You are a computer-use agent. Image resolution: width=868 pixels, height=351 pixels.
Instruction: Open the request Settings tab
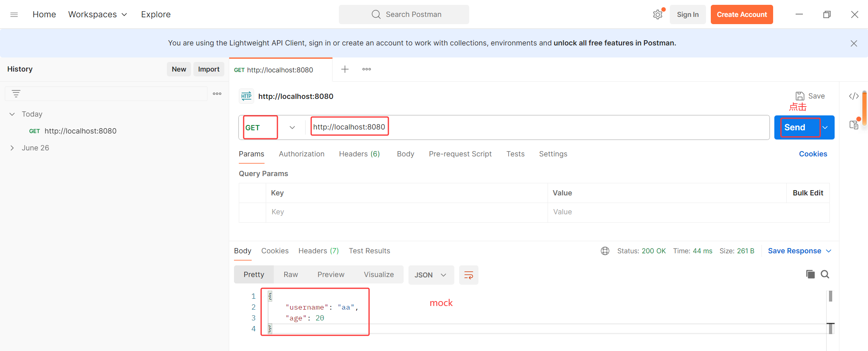pyautogui.click(x=553, y=154)
